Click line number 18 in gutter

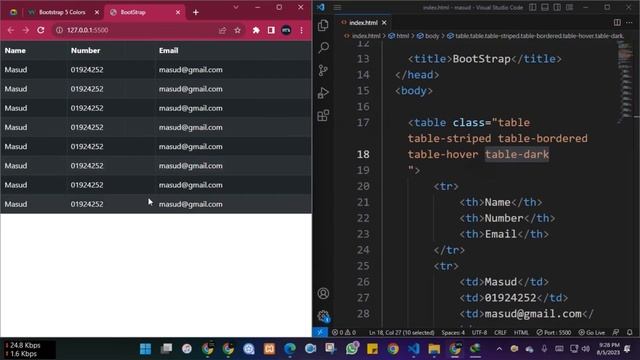(x=363, y=154)
